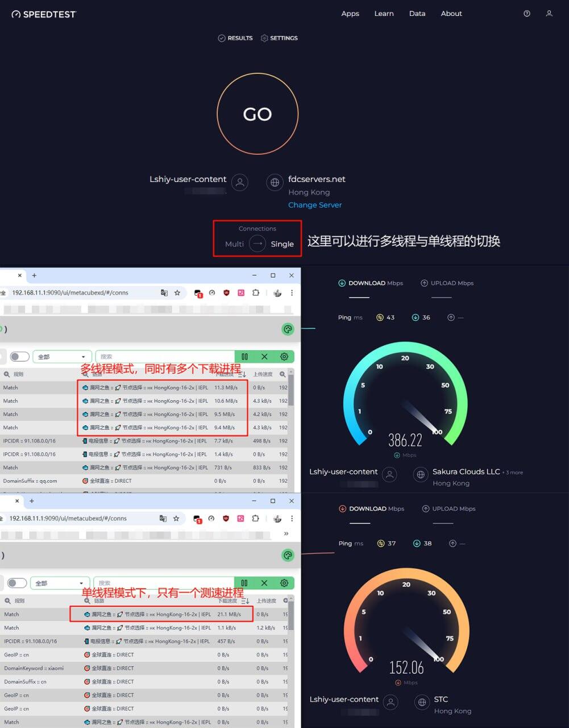This screenshot has width=569, height=728.
Task: Open the three-dot menu in the lower browser
Action: (x=292, y=518)
